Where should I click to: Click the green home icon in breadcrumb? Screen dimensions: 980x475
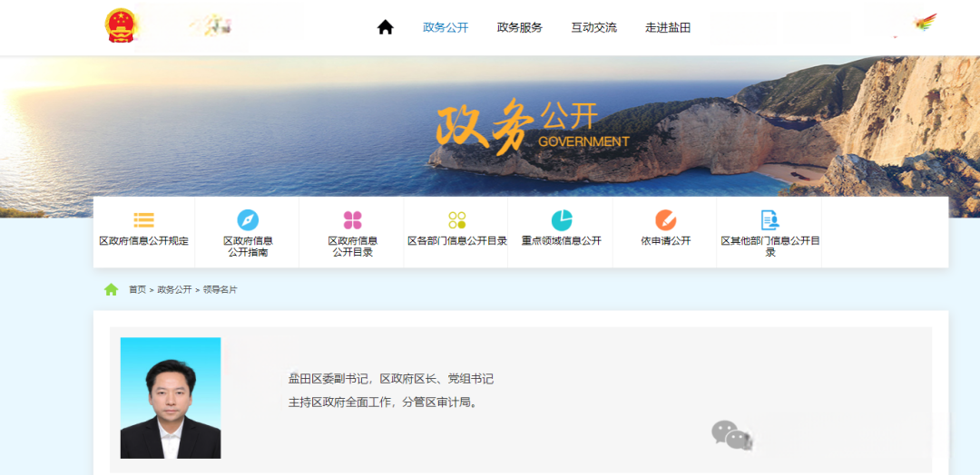pos(112,289)
